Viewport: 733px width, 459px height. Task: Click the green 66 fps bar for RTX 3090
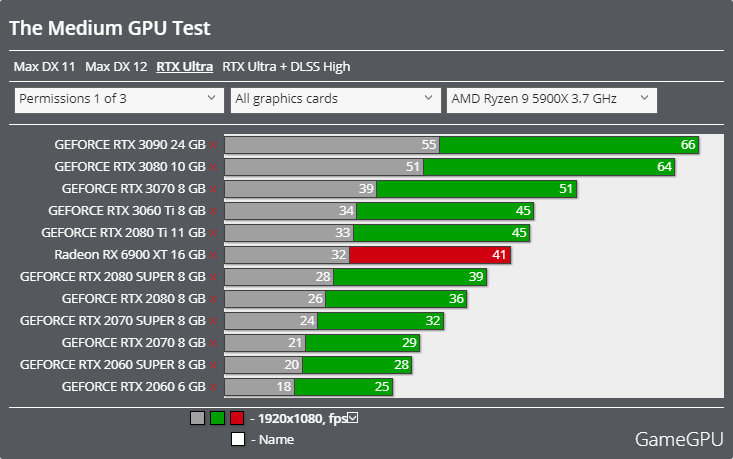click(569, 145)
